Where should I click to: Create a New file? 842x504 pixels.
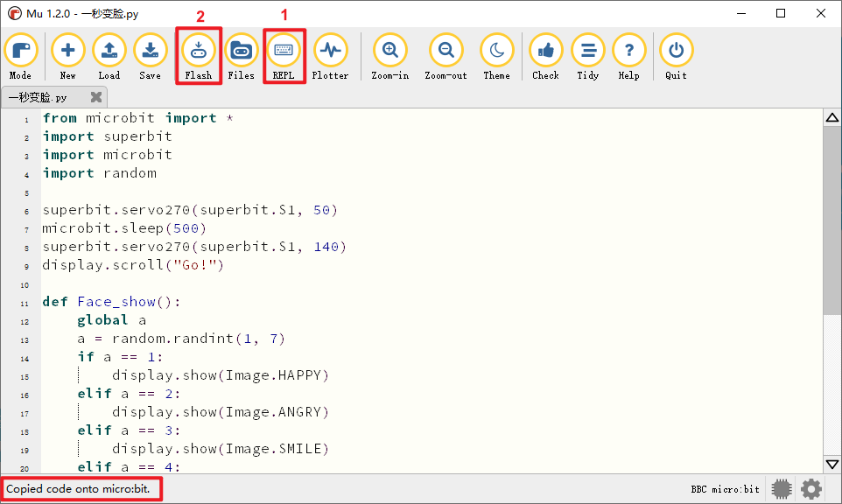[67, 56]
